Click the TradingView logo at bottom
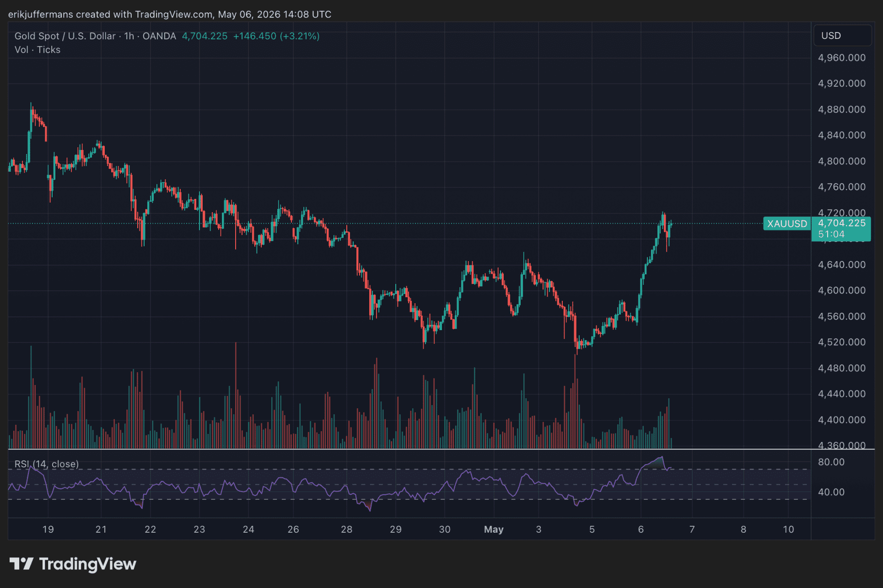 73,564
